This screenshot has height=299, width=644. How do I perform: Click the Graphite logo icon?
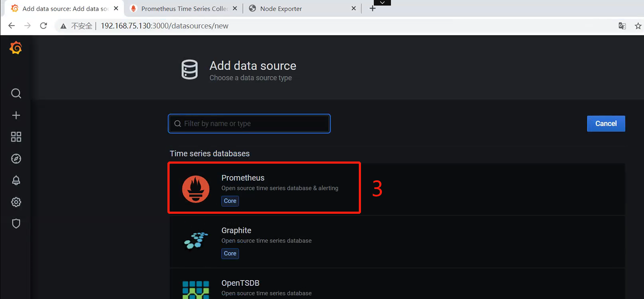(x=196, y=241)
